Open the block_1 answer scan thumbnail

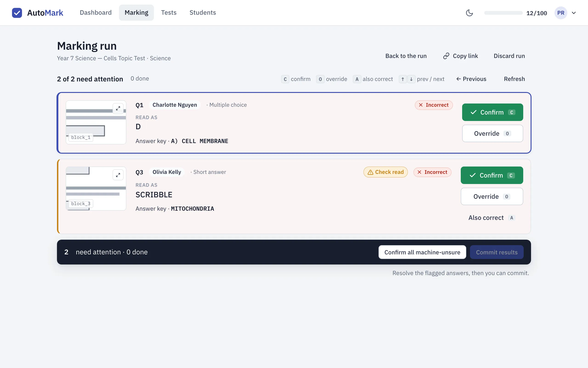click(x=96, y=122)
